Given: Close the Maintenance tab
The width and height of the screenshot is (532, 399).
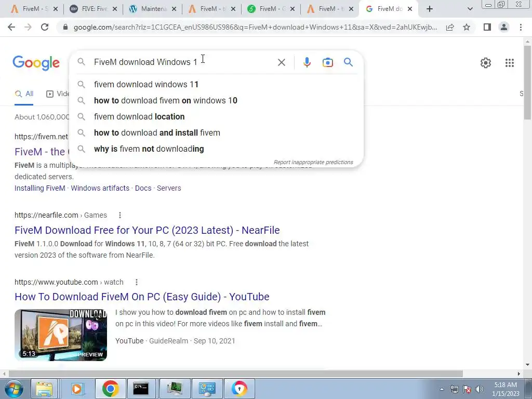Looking at the screenshot, I should point(174,9).
